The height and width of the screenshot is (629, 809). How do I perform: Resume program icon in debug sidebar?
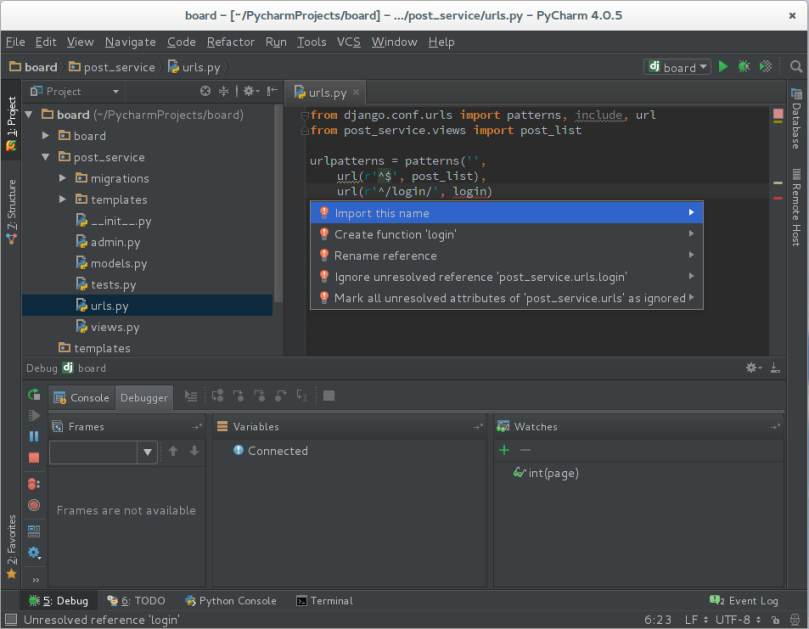click(x=34, y=415)
